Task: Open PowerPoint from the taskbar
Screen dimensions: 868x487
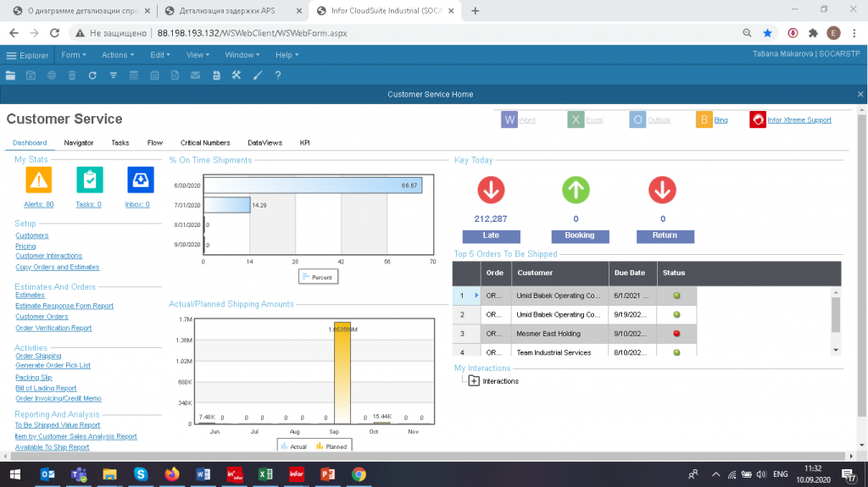Action: (x=328, y=474)
